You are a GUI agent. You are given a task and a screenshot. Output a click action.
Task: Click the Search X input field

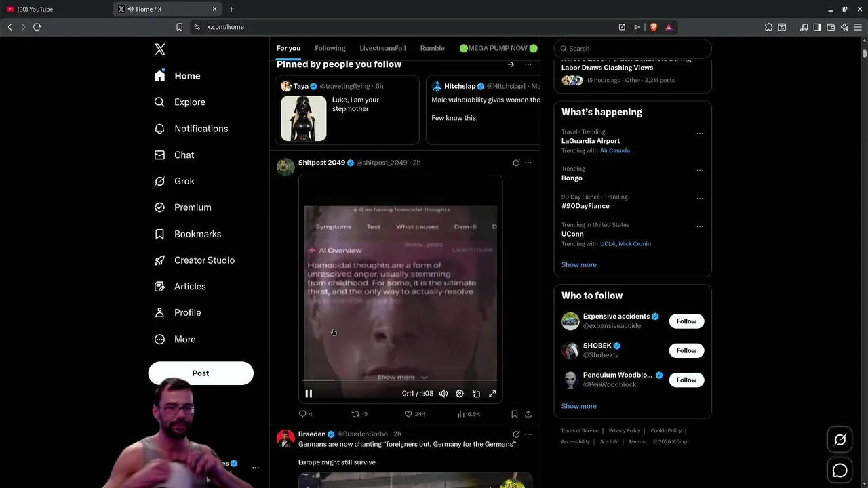tap(633, 49)
